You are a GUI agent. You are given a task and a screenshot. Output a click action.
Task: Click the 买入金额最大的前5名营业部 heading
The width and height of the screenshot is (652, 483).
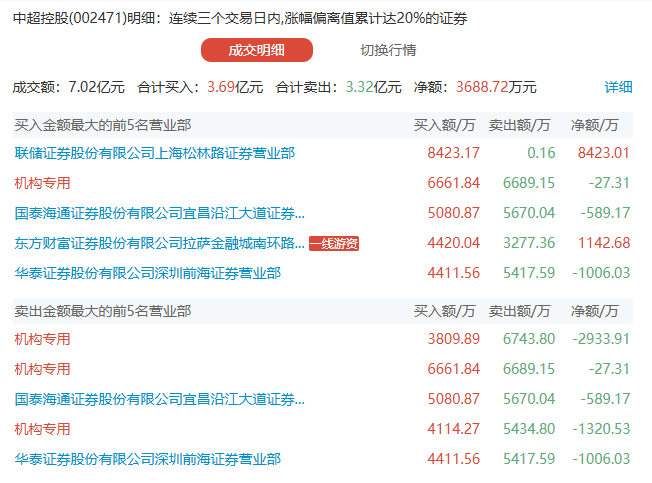[103, 125]
